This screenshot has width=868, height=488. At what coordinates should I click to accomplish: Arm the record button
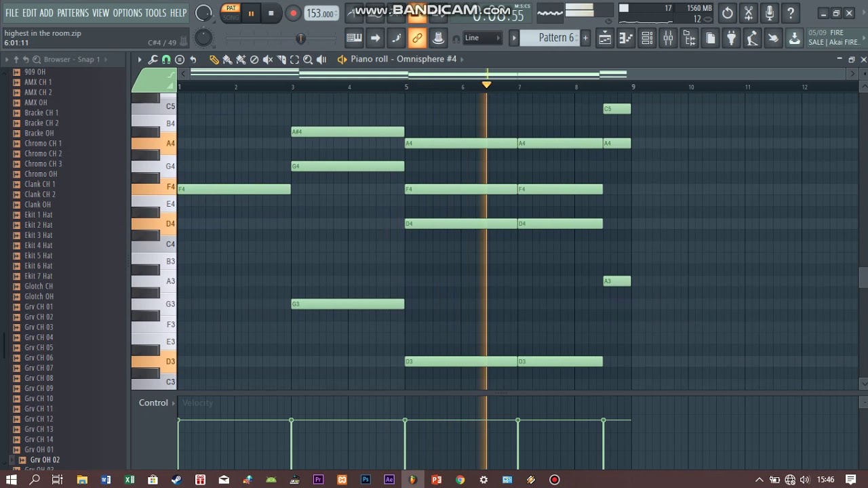coord(293,13)
